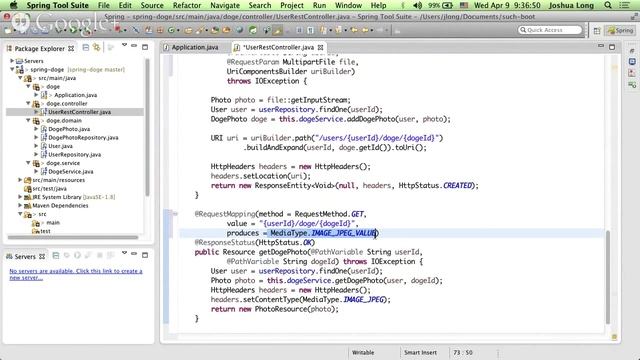Open the Source menu
The height and width of the screenshot is (360, 640).
pyautogui.click(x=152, y=5)
